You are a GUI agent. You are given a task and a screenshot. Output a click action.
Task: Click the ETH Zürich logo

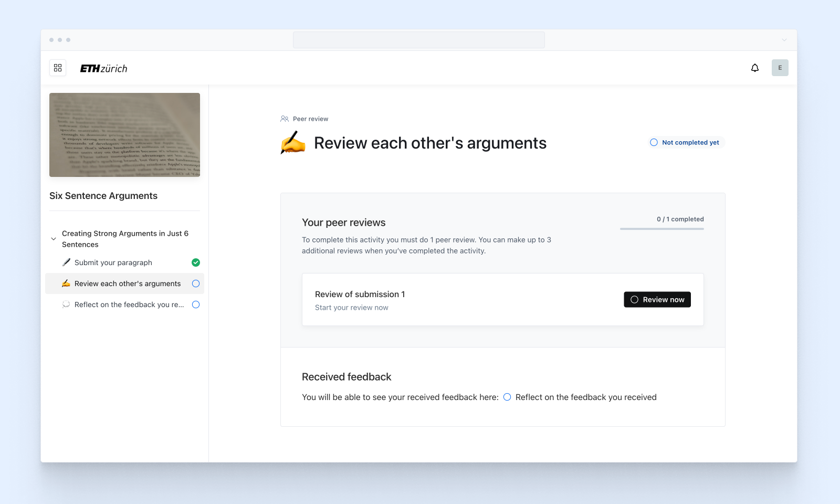[103, 68]
